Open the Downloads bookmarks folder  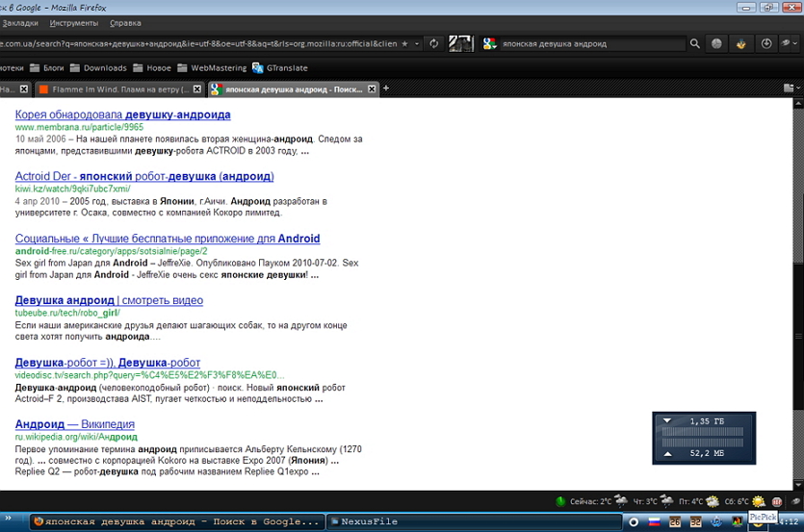pyautogui.click(x=98, y=67)
